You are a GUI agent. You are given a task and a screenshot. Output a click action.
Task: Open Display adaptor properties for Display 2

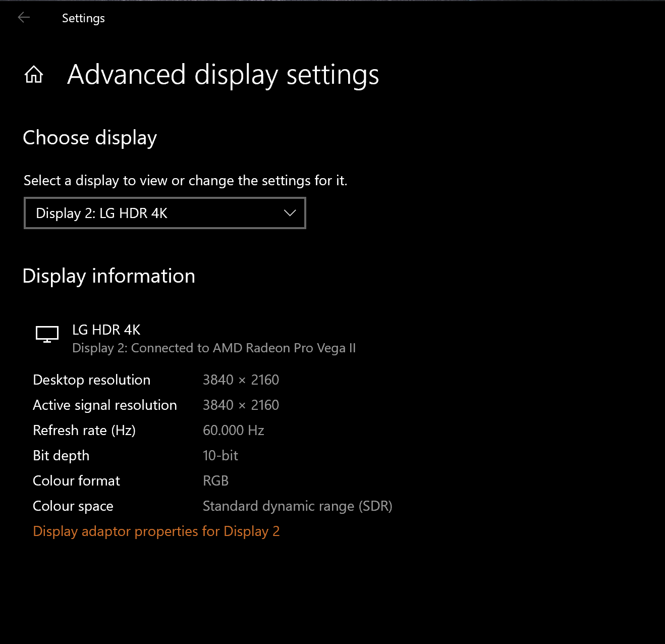156,531
